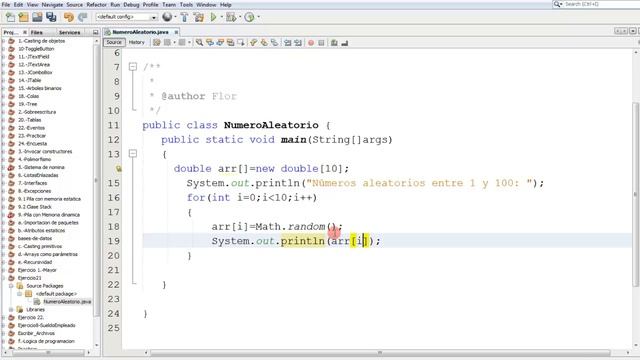Click the Find Previous Occurrence icon
This screenshot has height=360, width=640.
tap(210, 42)
